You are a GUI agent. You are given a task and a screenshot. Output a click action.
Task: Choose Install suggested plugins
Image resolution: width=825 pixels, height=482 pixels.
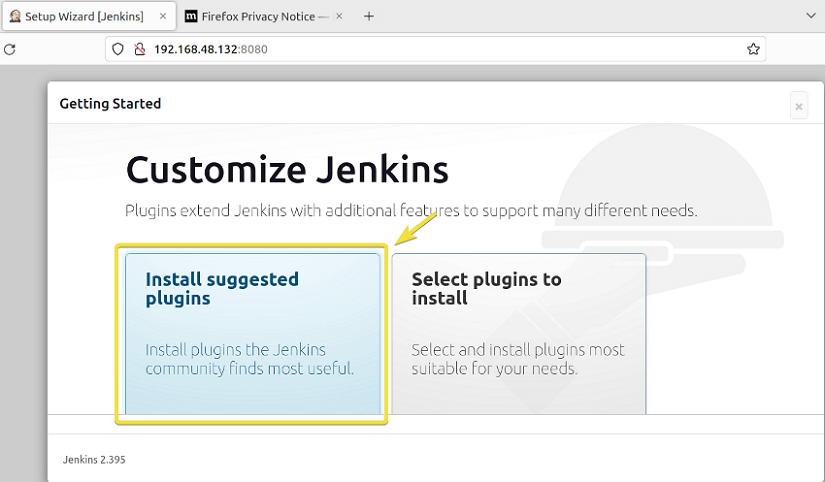coord(253,334)
